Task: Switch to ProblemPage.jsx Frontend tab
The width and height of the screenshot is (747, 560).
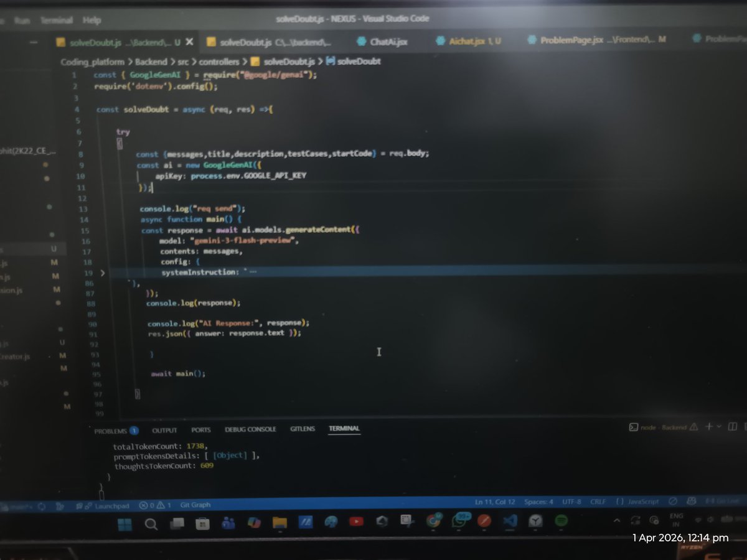Action: (596, 40)
